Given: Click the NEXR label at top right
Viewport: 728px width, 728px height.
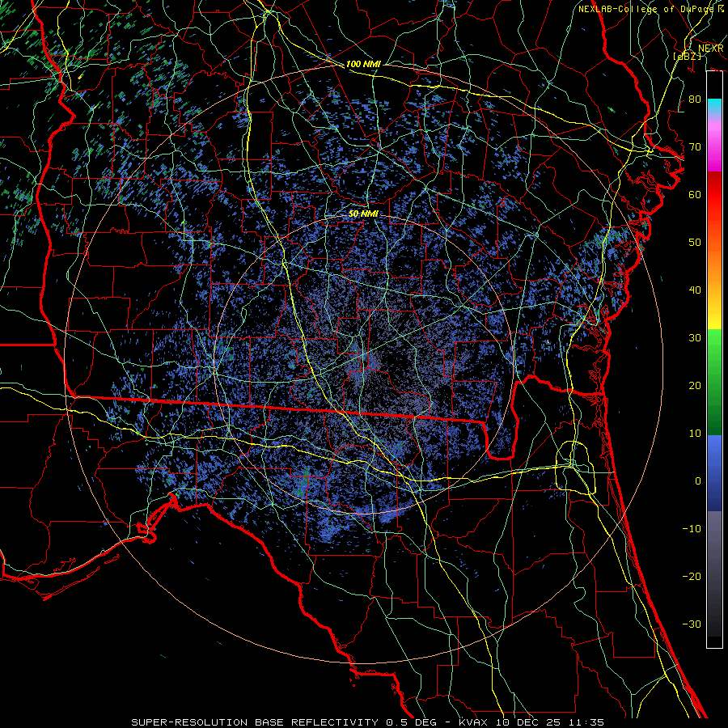Looking at the screenshot, I should [711, 49].
